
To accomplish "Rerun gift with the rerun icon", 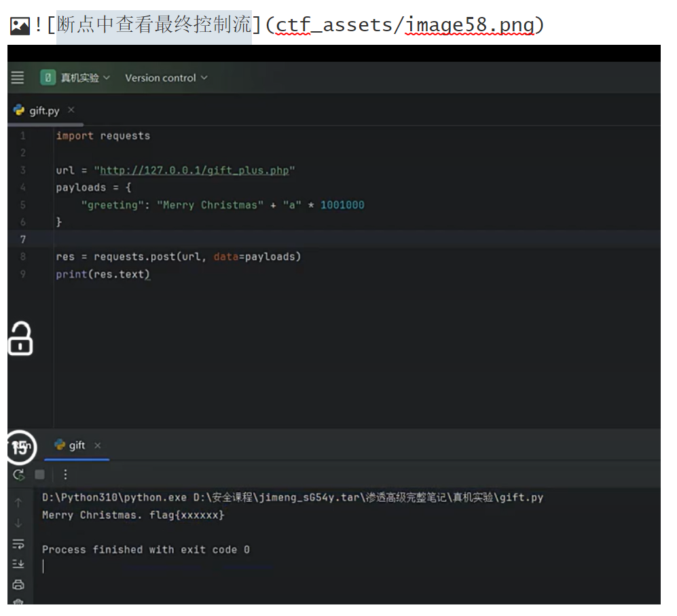I will (x=18, y=475).
